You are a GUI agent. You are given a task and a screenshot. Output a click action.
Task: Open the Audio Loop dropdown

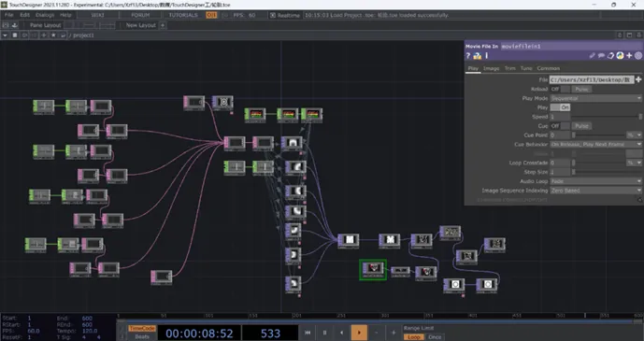(595, 181)
